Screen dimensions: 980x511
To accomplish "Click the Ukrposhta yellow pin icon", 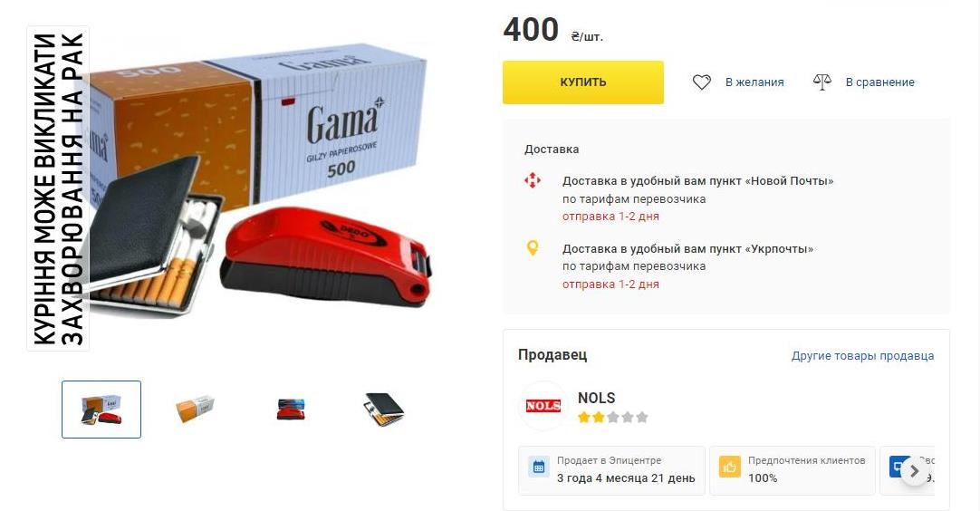I will (x=532, y=248).
